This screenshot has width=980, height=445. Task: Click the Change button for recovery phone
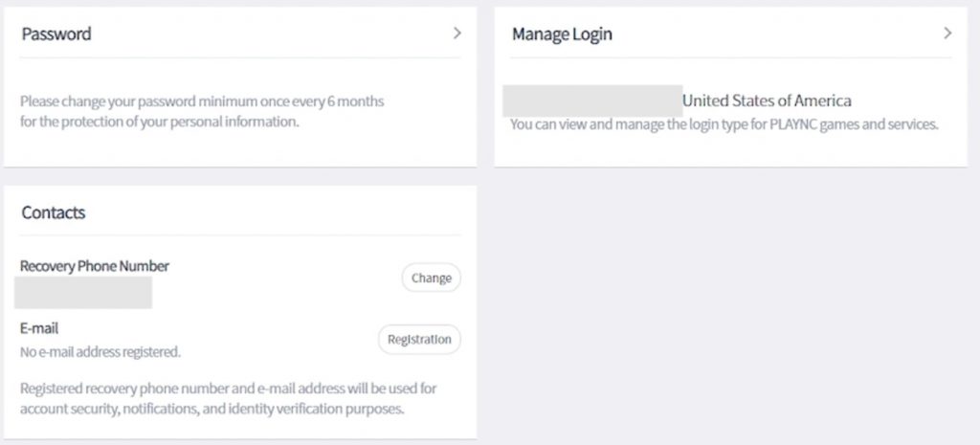pyautogui.click(x=432, y=278)
